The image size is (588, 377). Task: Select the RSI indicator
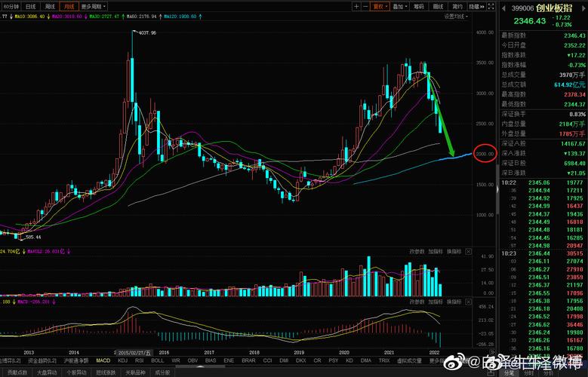[x=140, y=361]
